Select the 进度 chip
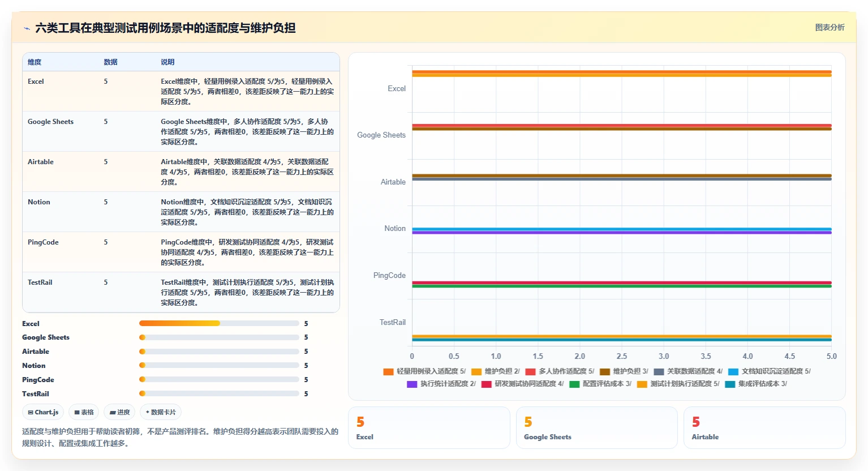 (x=119, y=412)
